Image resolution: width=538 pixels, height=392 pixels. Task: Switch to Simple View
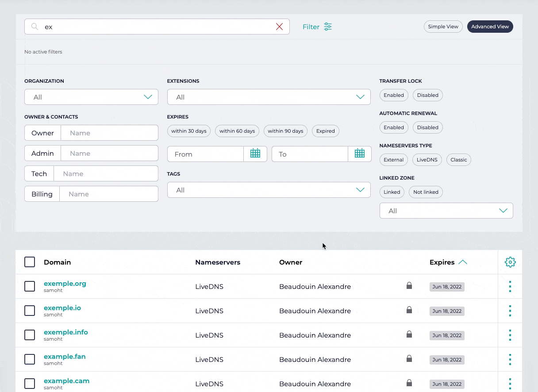pos(443,27)
